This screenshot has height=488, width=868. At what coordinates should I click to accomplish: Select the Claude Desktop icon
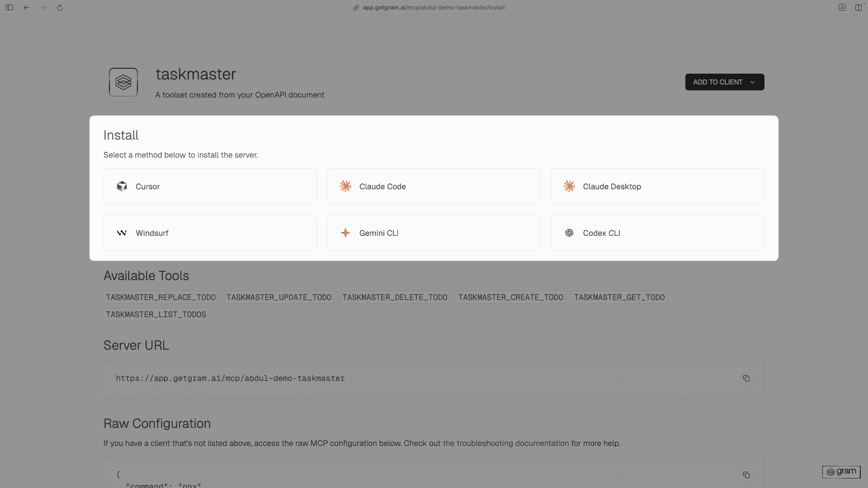pos(569,186)
